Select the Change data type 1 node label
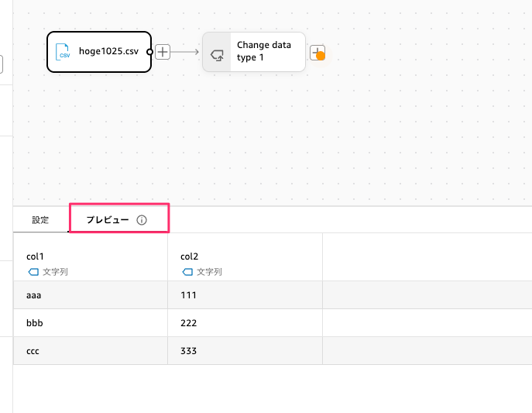Image resolution: width=532 pixels, height=413 pixels. point(264,51)
